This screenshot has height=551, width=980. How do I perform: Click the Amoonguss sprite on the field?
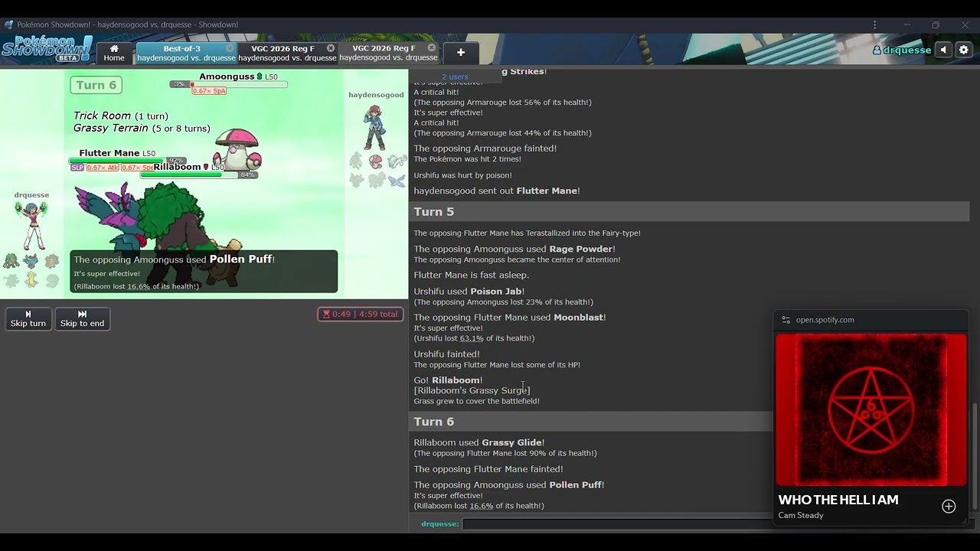pos(238,150)
